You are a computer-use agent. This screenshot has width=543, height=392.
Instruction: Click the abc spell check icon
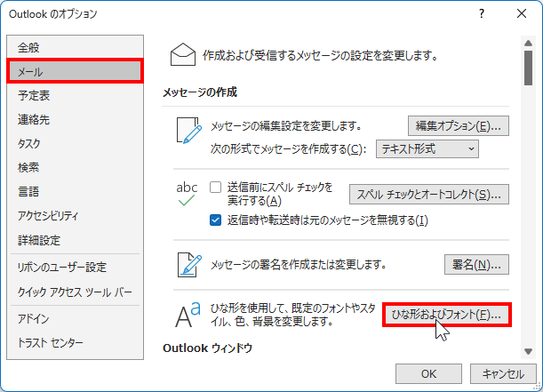point(187,194)
